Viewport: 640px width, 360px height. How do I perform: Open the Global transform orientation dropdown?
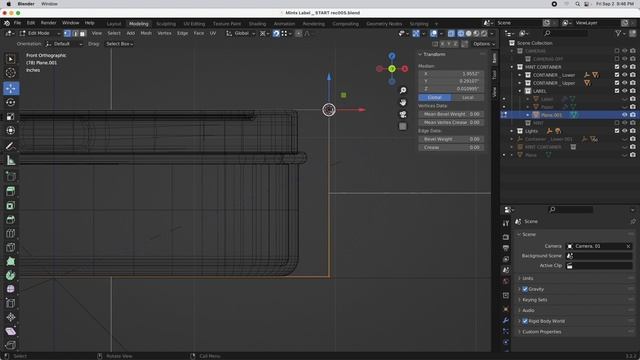pyautogui.click(x=242, y=33)
